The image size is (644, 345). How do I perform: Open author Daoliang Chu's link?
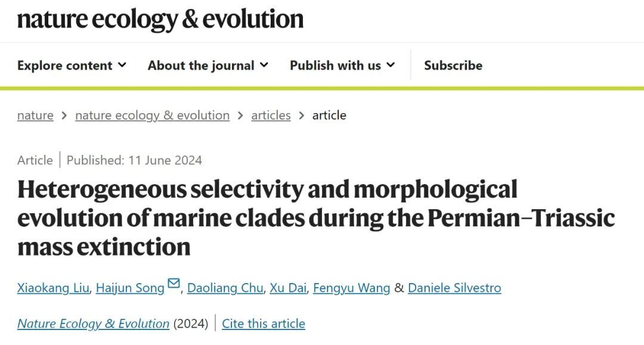point(225,288)
